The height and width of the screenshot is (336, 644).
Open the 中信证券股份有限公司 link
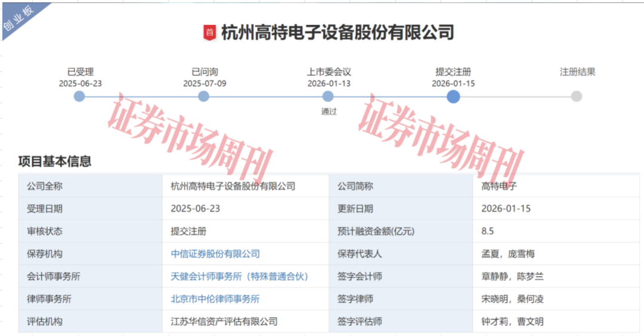[215, 254]
